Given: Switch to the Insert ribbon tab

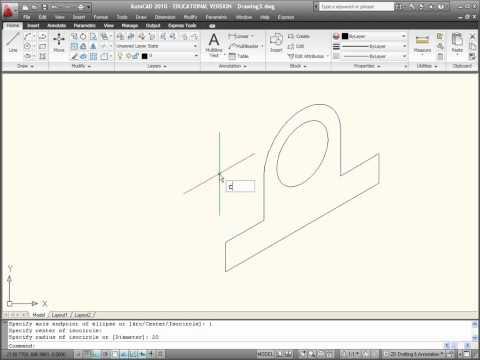Looking at the screenshot, I should click(33, 26).
